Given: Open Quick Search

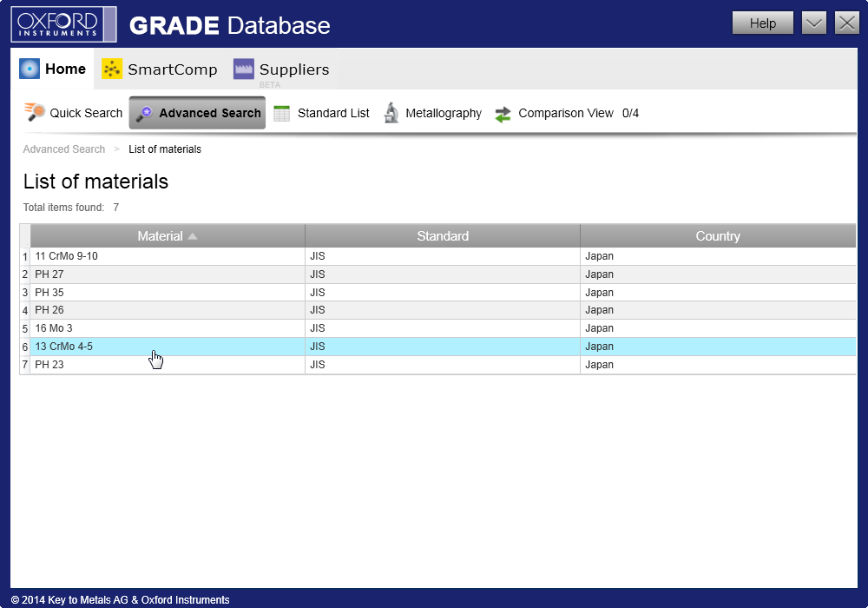Looking at the screenshot, I should [x=74, y=113].
